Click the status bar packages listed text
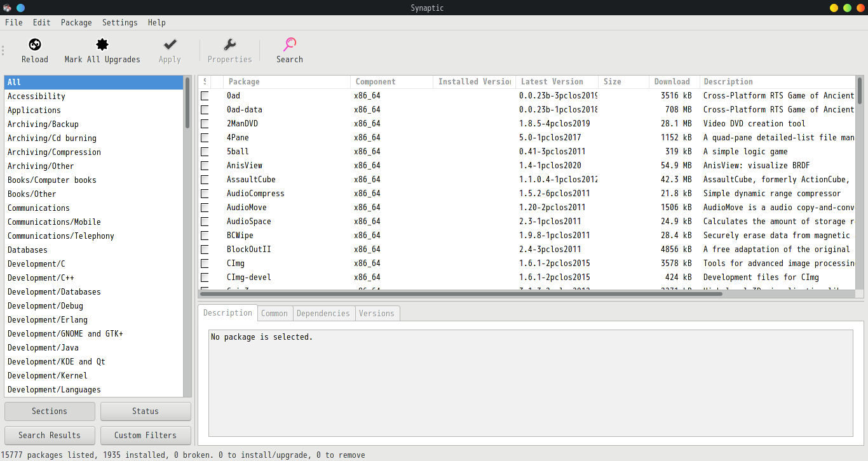This screenshot has width=868, height=461. pos(183,455)
